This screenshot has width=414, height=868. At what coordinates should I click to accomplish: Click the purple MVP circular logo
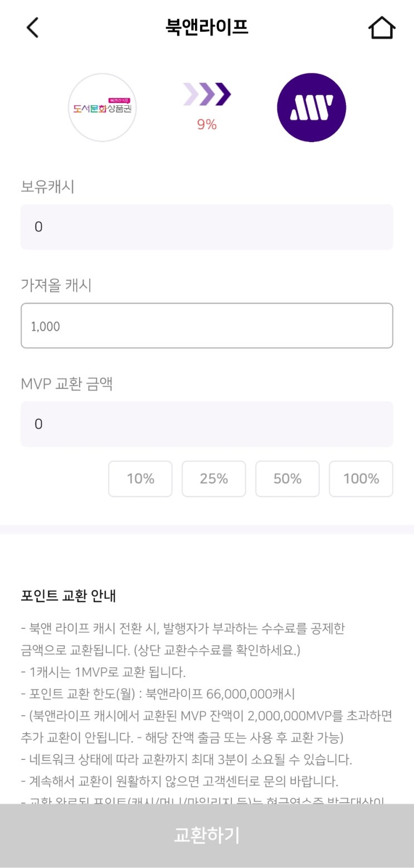(311, 108)
